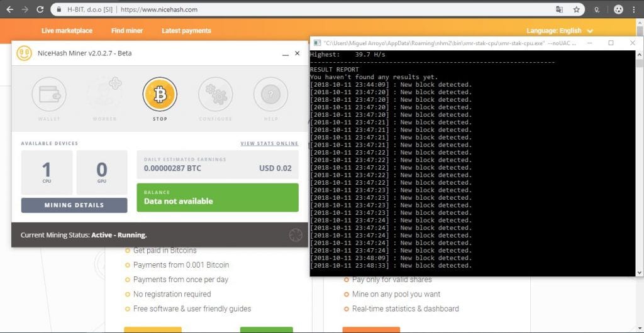Open the Configure gears icon

tap(216, 94)
